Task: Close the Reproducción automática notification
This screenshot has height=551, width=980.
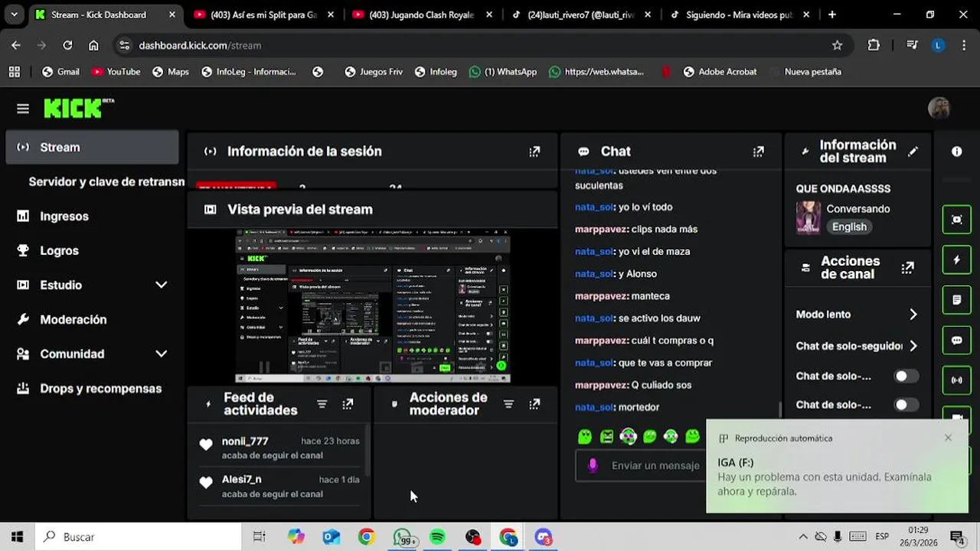Action: tap(948, 438)
